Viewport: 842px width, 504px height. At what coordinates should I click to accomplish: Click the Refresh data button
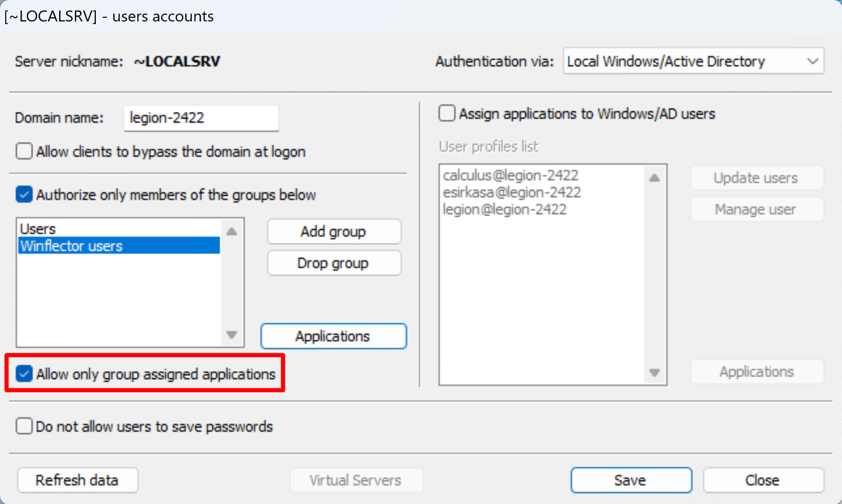coord(77,480)
